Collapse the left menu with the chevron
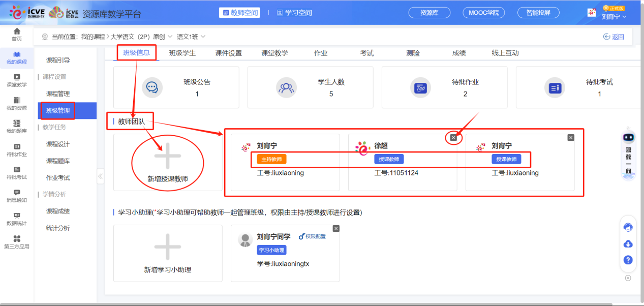 (100, 175)
